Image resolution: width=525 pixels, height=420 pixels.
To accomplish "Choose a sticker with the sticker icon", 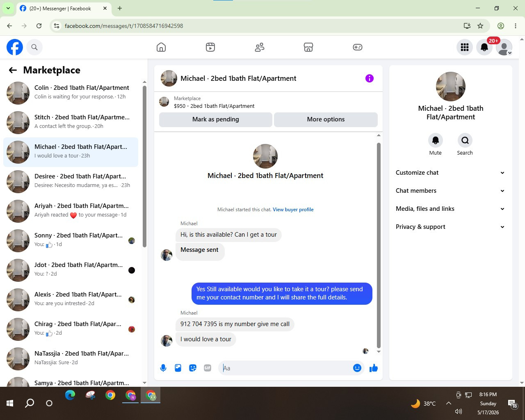I will coord(193,368).
